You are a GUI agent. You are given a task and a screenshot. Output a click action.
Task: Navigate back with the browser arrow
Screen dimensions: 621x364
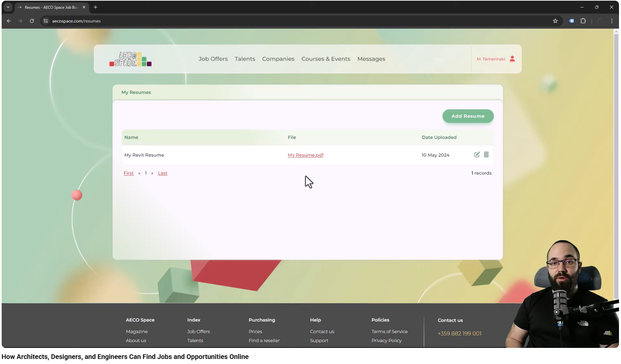point(8,21)
